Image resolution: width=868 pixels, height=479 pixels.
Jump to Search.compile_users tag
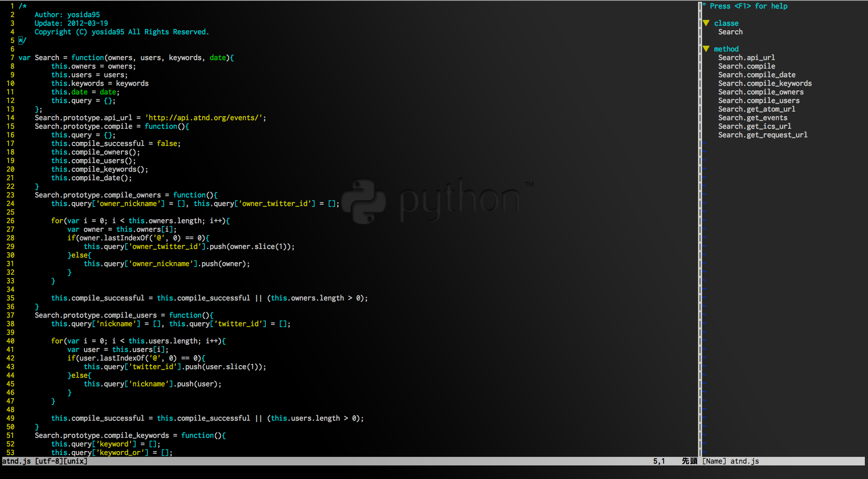pyautogui.click(x=759, y=101)
